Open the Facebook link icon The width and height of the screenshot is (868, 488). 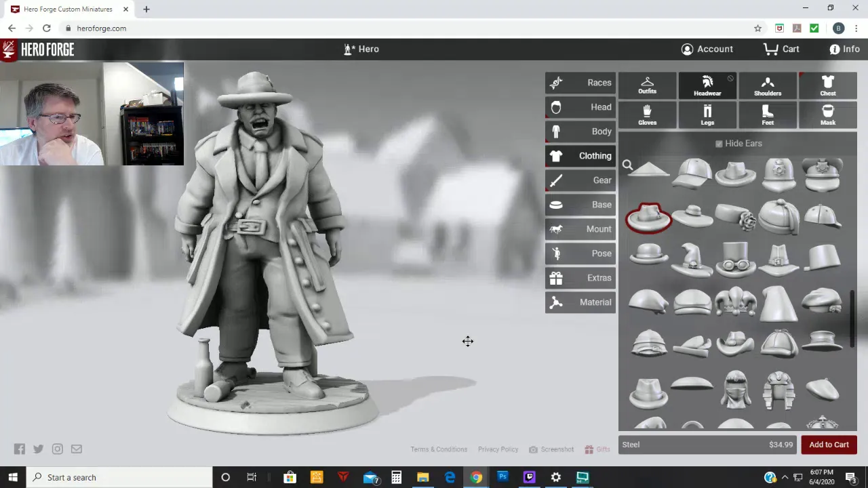click(20, 449)
